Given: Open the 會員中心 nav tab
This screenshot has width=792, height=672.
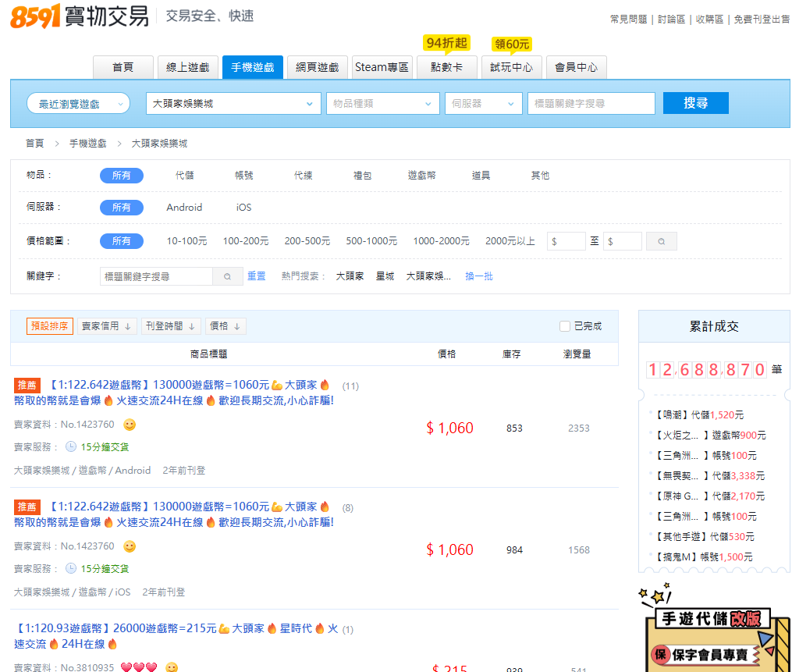Looking at the screenshot, I should pos(577,67).
